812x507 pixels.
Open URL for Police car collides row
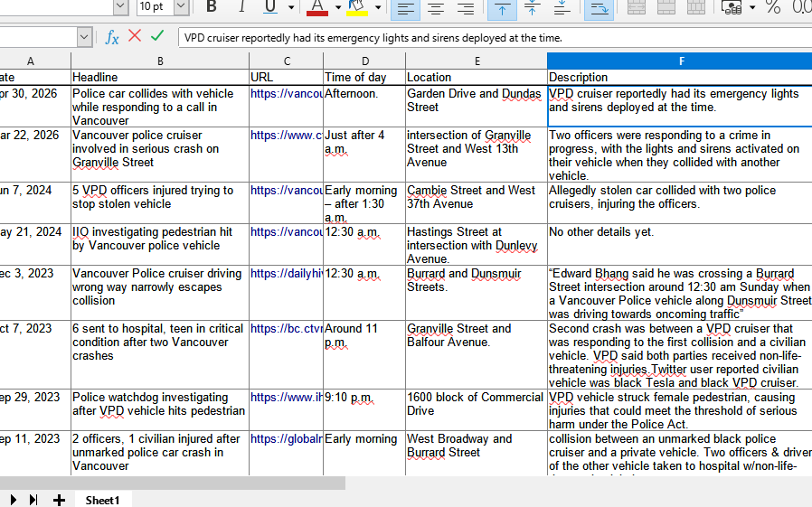(x=287, y=94)
